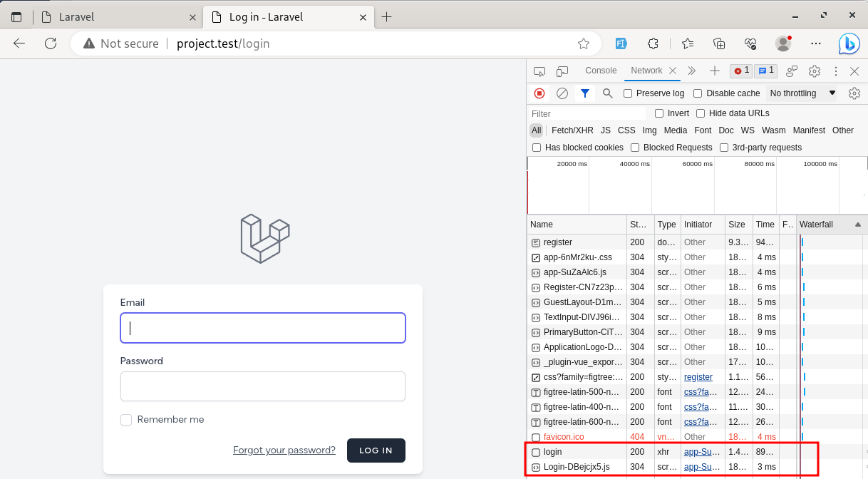Open network search with the magnifier icon
The height and width of the screenshot is (479, 868).
click(x=608, y=93)
